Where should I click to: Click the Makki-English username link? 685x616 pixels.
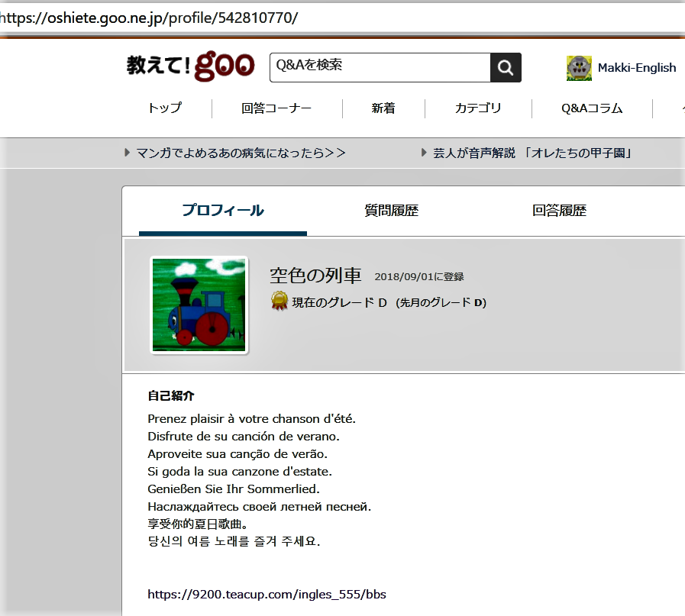point(637,68)
